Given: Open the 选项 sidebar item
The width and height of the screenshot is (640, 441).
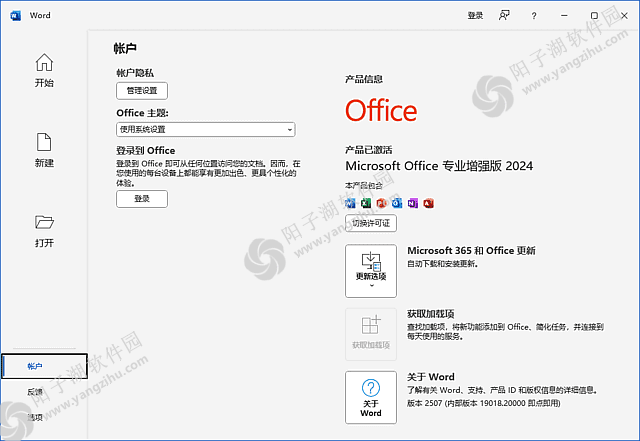Looking at the screenshot, I should pyautogui.click(x=35, y=417).
